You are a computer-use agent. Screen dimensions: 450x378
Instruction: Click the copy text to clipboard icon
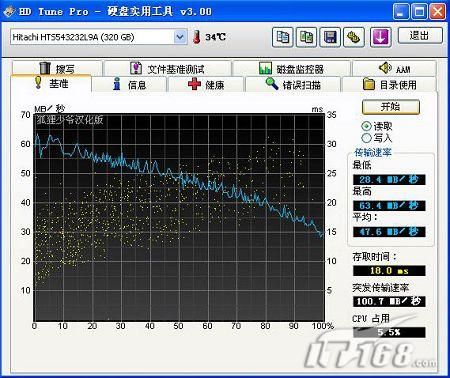pos(283,37)
